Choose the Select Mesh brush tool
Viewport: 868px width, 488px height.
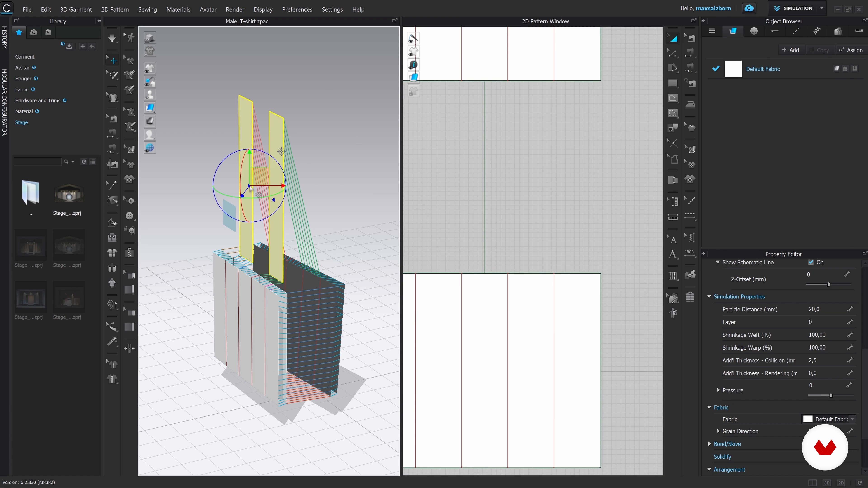[112, 75]
